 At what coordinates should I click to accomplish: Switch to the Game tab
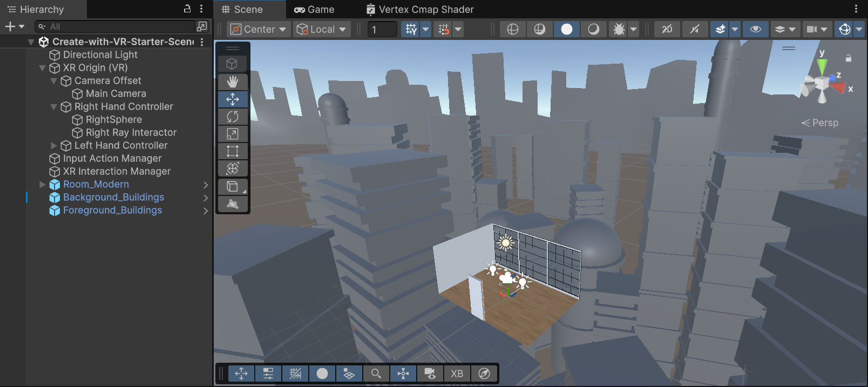pos(314,10)
